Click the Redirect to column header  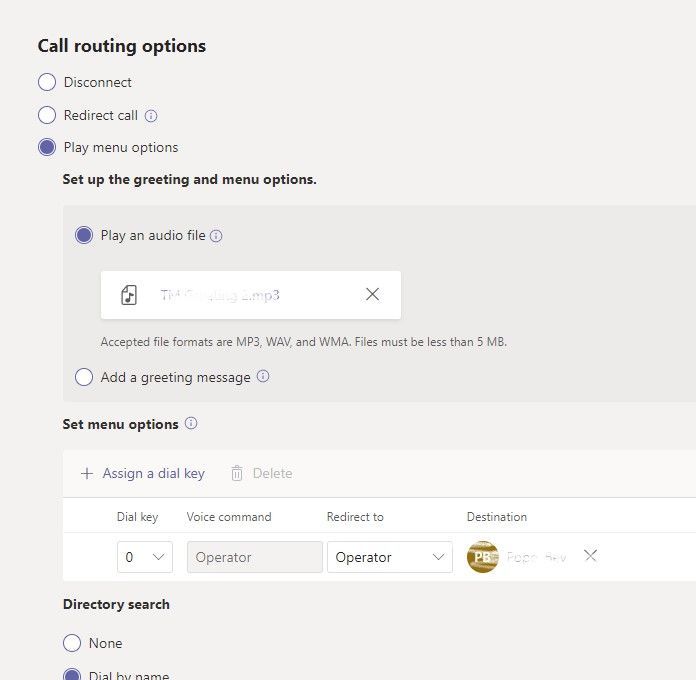pyautogui.click(x=355, y=517)
